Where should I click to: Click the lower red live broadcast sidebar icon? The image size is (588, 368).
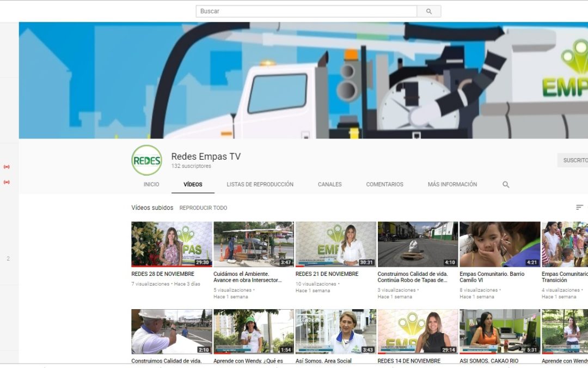(x=7, y=182)
